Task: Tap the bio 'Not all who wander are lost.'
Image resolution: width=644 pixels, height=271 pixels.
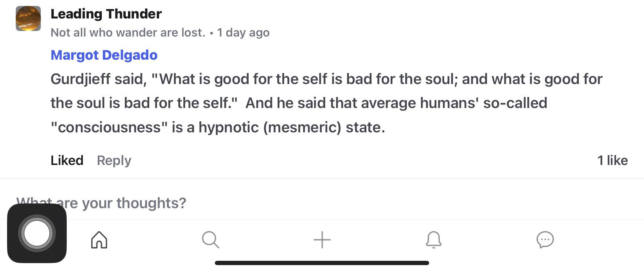Action: [x=130, y=32]
